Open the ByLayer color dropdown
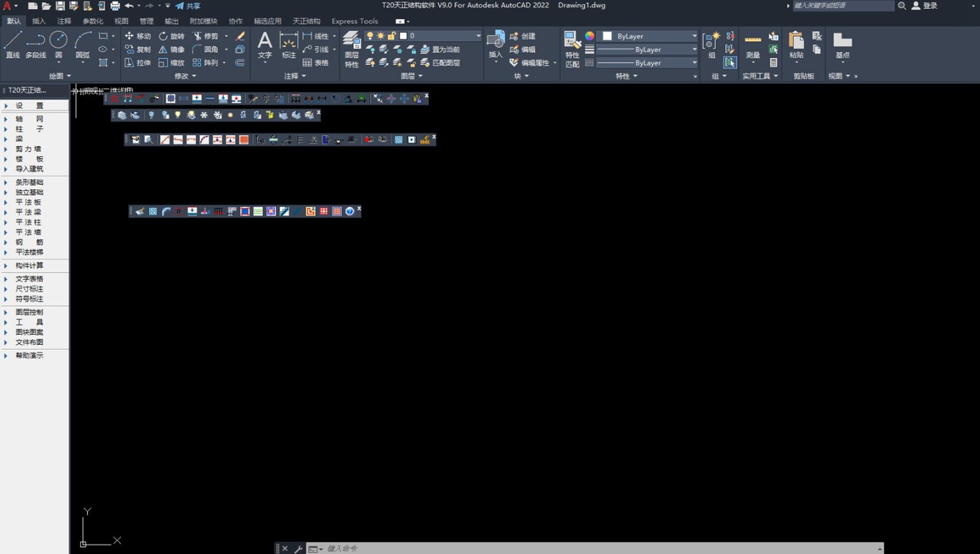This screenshot has width=980, height=554. pos(649,36)
